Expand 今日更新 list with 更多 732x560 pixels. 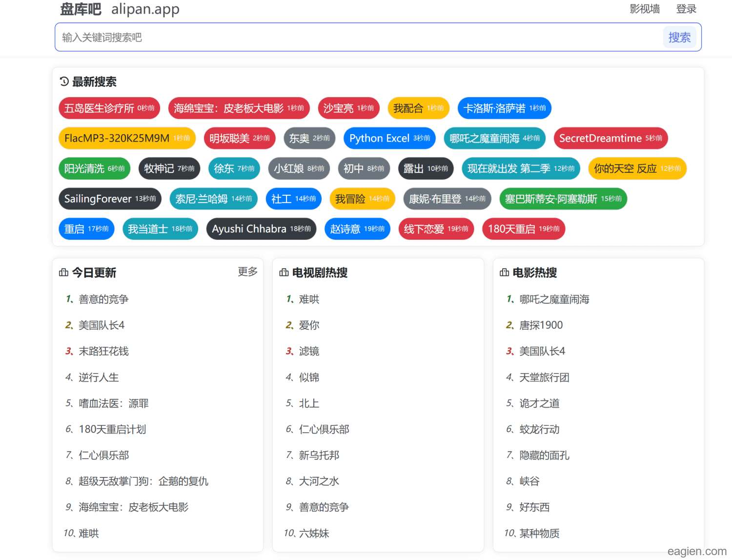click(x=247, y=271)
